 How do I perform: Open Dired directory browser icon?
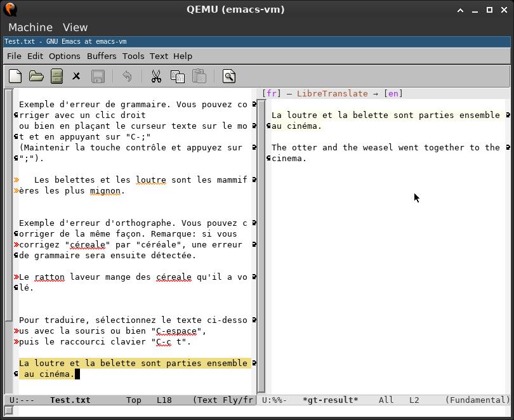coord(56,77)
